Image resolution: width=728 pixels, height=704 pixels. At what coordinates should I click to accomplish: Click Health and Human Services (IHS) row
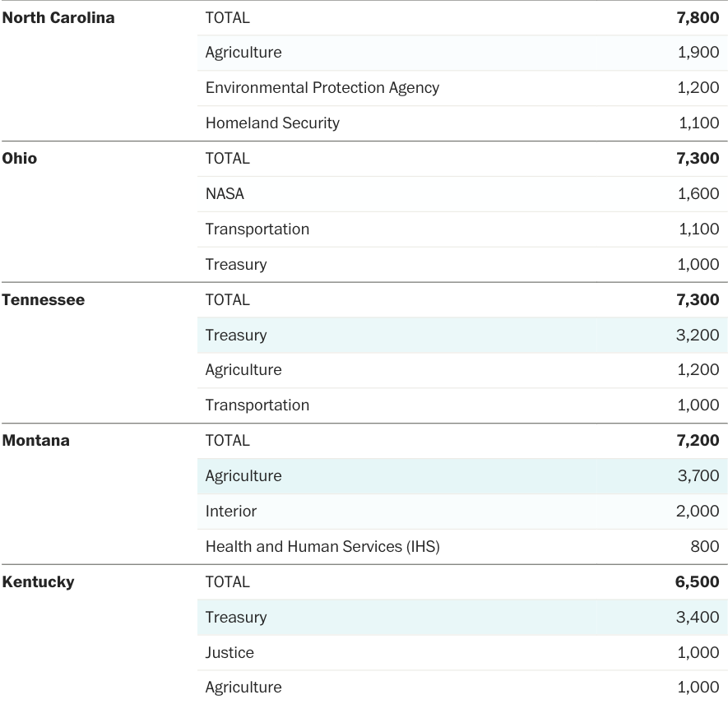(x=322, y=547)
